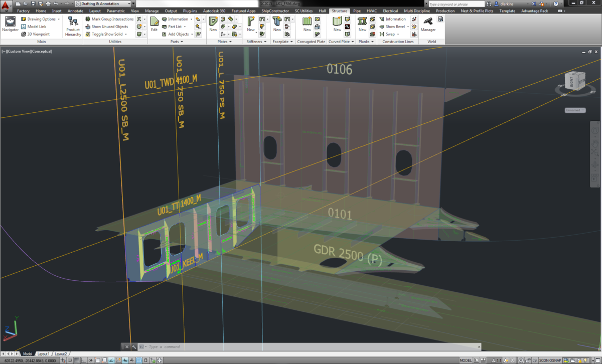Toggle SCON OSNAP in the status bar
Screen dimensions: 602x364
pos(550,360)
